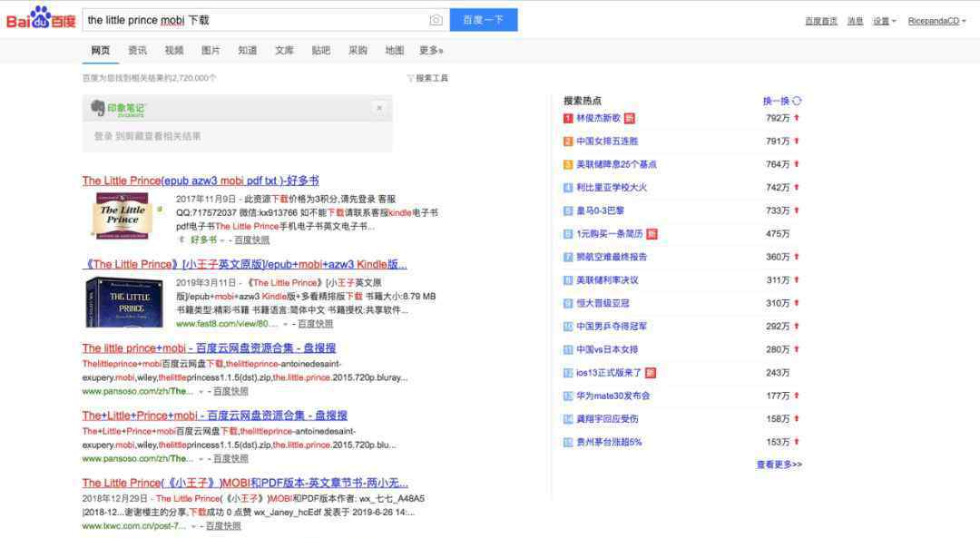The width and height of the screenshot is (980, 538).
Task: Open 搜索工具 filter tools
Action: tap(427, 78)
